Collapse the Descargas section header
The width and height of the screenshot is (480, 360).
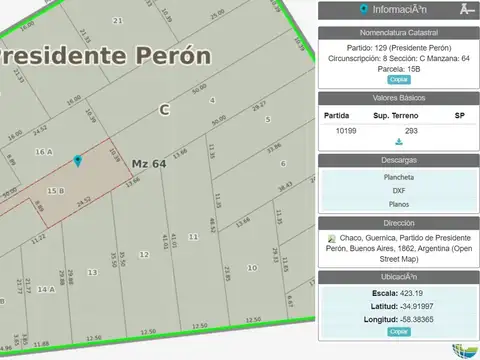pos(399,160)
